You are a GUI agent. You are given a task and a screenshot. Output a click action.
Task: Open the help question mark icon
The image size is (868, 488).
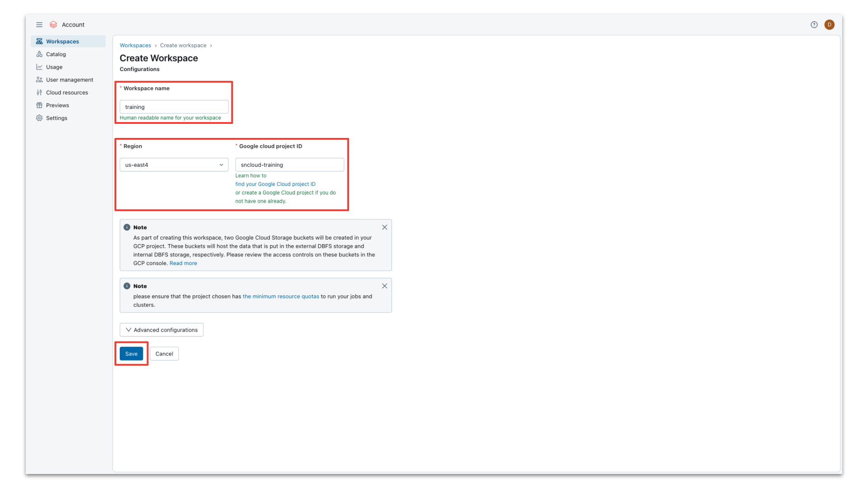tap(814, 25)
